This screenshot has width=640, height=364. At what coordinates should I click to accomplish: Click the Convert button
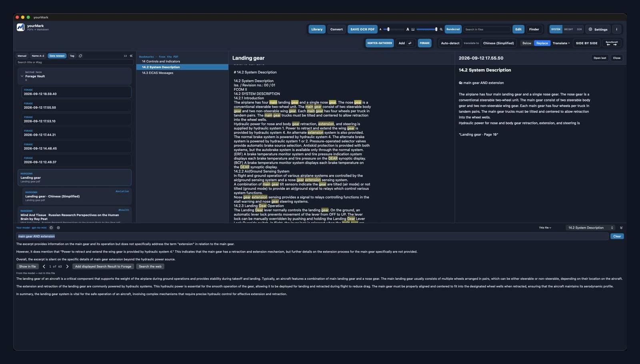(336, 29)
